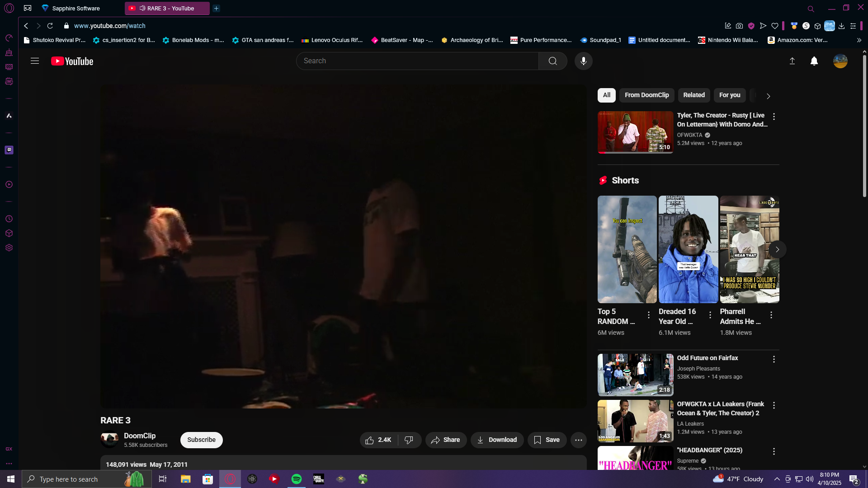The width and height of the screenshot is (868, 488).
Task: Open the YouTube hamburger guide menu
Action: point(35,61)
